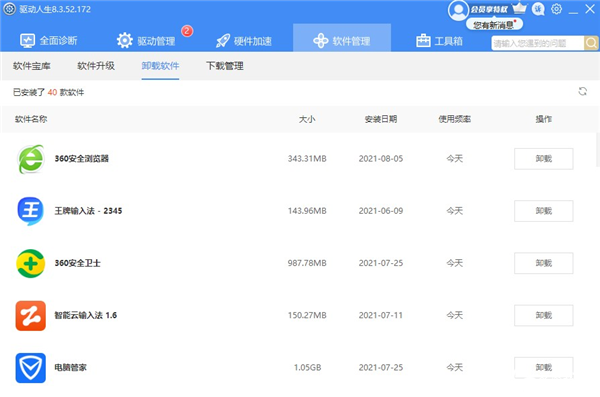600x397 pixels.
Task: Select the 电脑管家 name
Action: (70, 368)
